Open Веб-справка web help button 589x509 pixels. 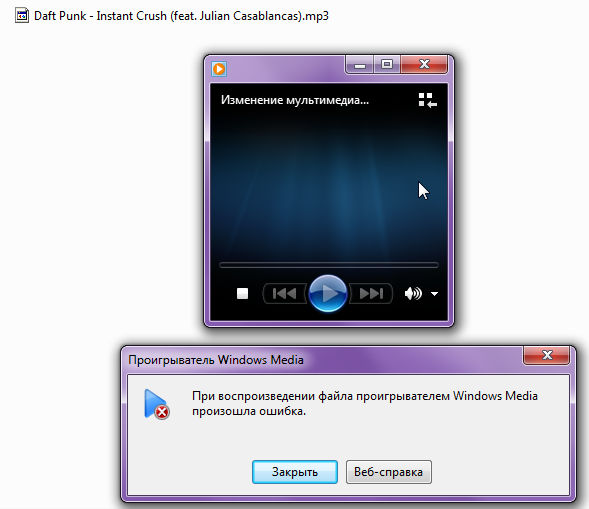point(388,472)
